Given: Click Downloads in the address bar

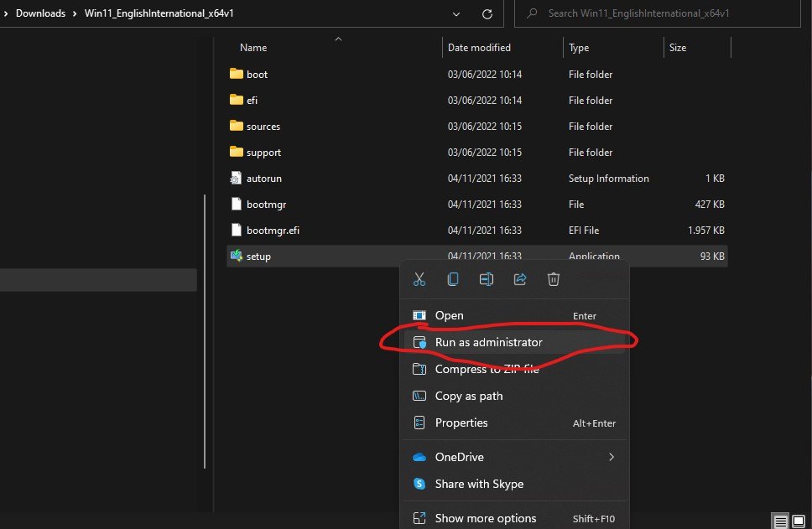Looking at the screenshot, I should [x=40, y=13].
